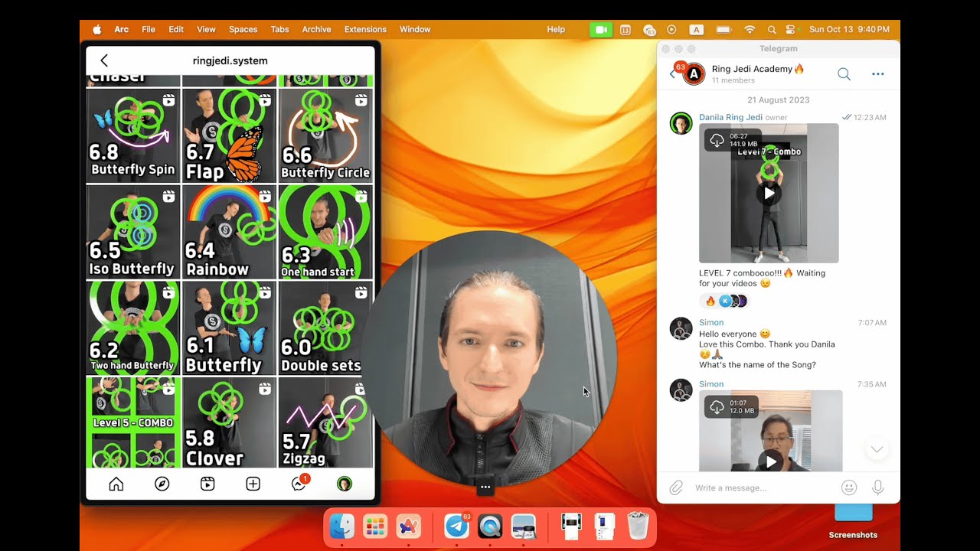Open Preview app in the Dock

524,527
